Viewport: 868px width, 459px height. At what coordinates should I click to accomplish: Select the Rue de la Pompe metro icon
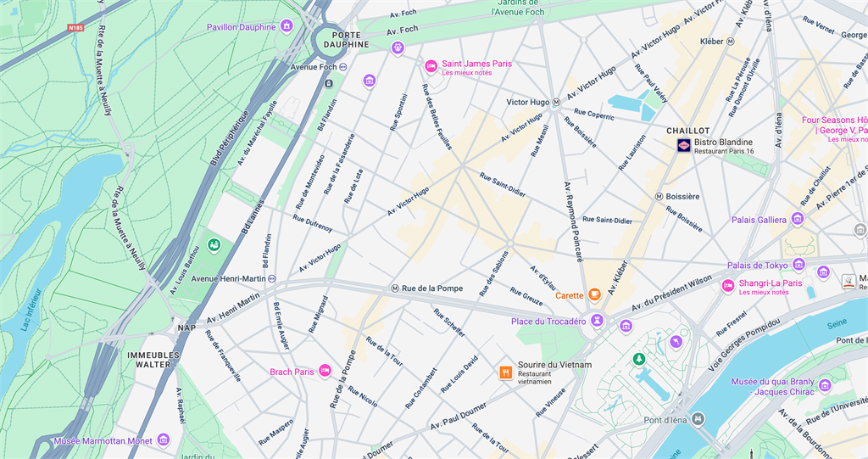(395, 288)
